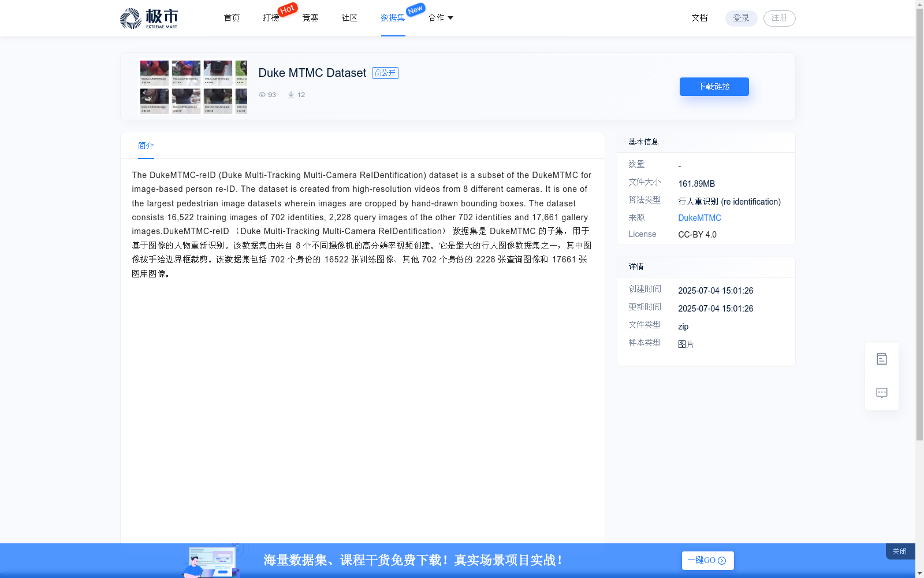The width and height of the screenshot is (924, 578).
Task: Click the 基本信息 panel header
Action: (706, 142)
